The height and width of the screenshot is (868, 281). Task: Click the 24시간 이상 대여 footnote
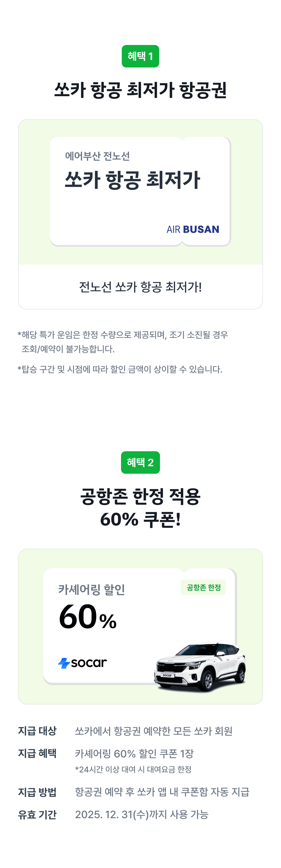tap(133, 769)
